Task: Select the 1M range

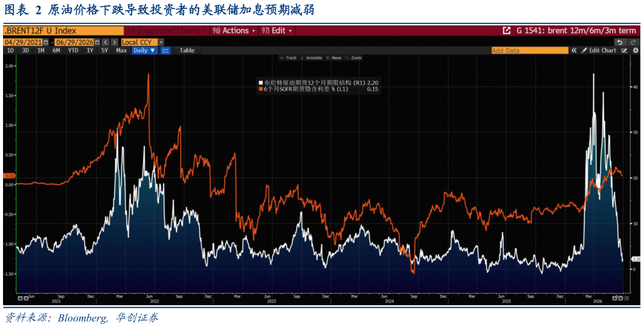Action: [40, 51]
